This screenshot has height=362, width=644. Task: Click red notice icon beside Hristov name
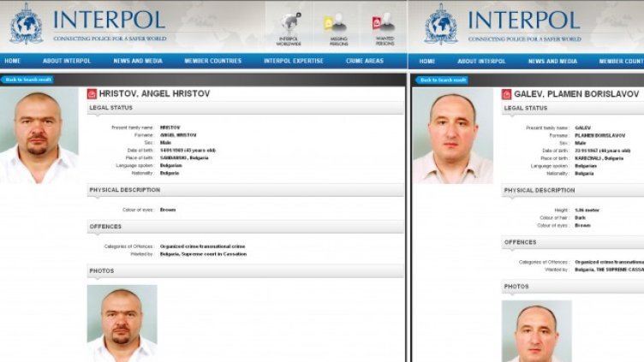[92, 93]
